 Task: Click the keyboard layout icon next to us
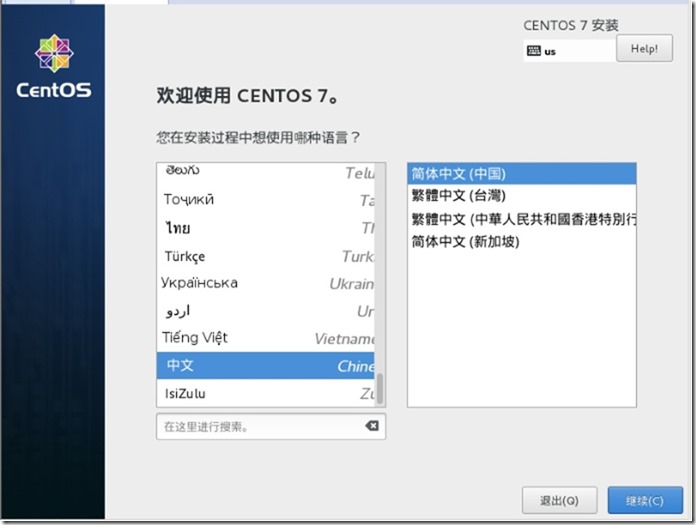tap(534, 51)
